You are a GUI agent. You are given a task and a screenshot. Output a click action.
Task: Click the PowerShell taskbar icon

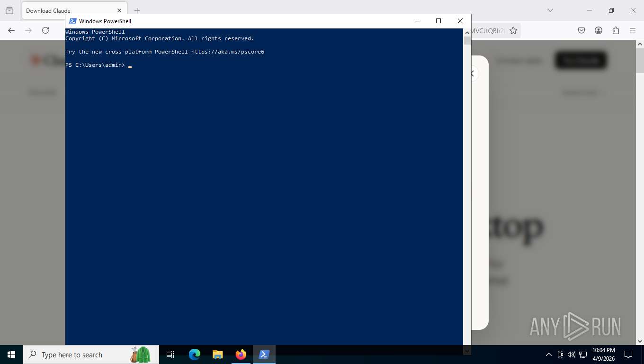[x=264, y=355]
